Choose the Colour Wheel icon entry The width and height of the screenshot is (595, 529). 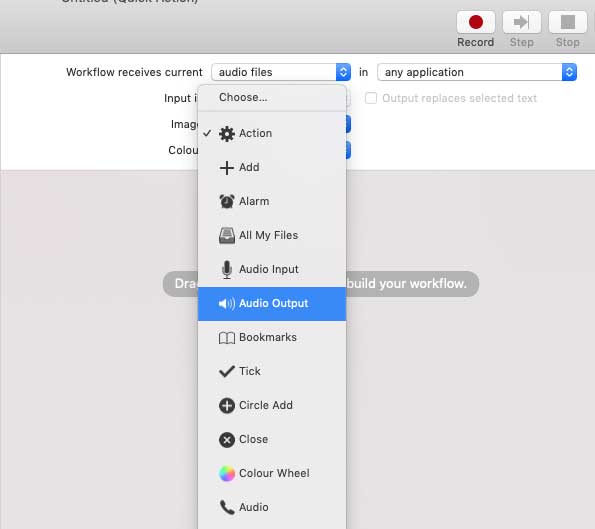pos(272,473)
